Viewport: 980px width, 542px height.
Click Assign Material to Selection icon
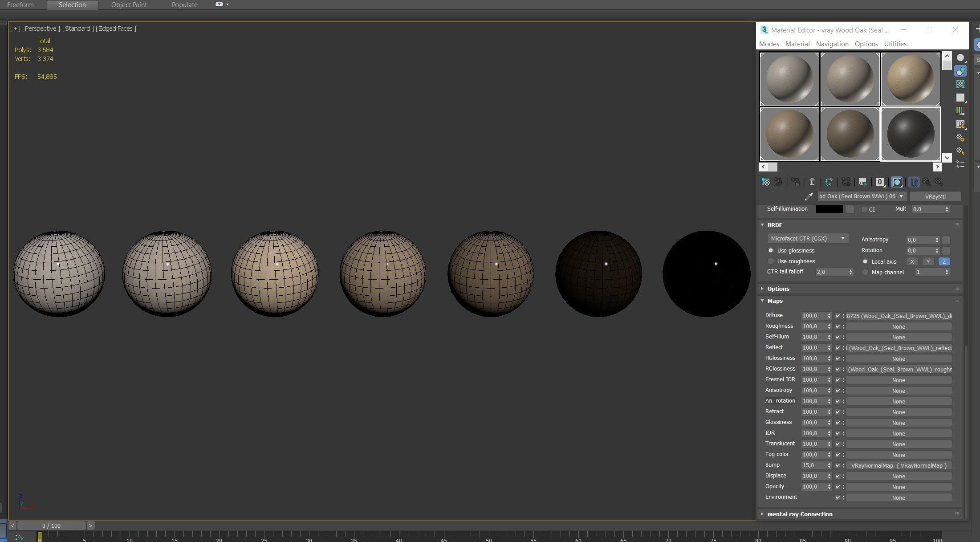click(795, 182)
